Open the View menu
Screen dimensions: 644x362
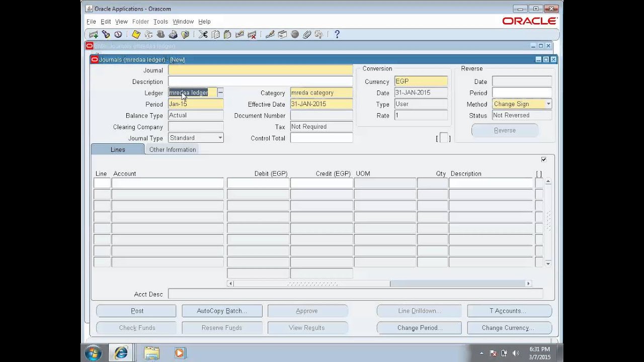tap(121, 22)
